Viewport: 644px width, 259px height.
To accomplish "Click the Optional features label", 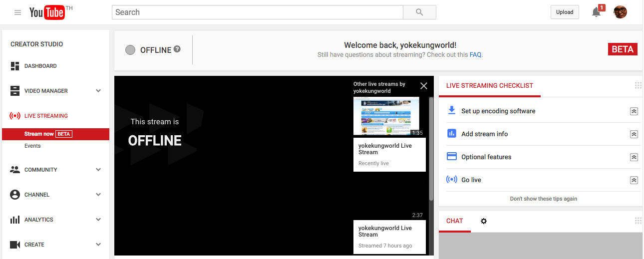I will (x=486, y=157).
